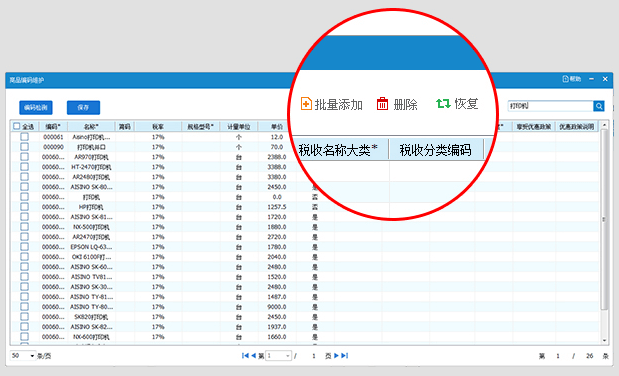This screenshot has width=619, height=376.
Task: Select checkbox of AR970打印机 row
Action: (24, 157)
